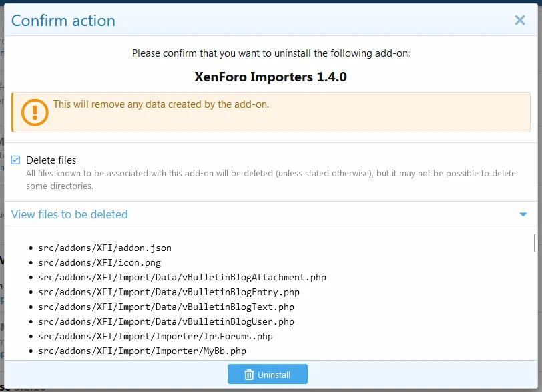Select the src/addons/XFI/icon.png entry
Screen dimensions: 542x392
[99, 262]
